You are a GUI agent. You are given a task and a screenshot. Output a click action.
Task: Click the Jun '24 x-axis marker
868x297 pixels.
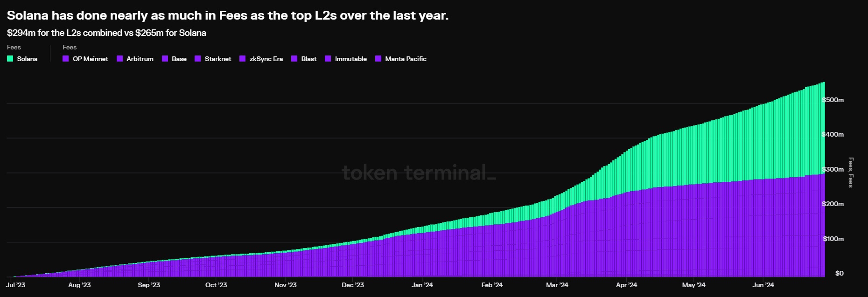pos(763,285)
